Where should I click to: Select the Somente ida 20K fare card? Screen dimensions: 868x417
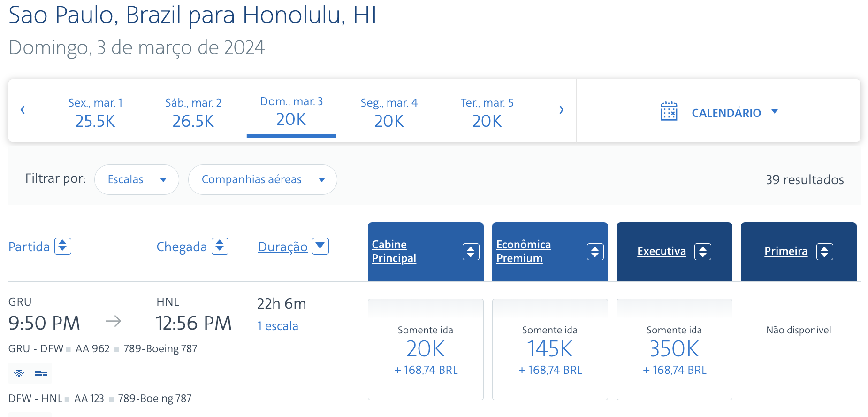425,349
